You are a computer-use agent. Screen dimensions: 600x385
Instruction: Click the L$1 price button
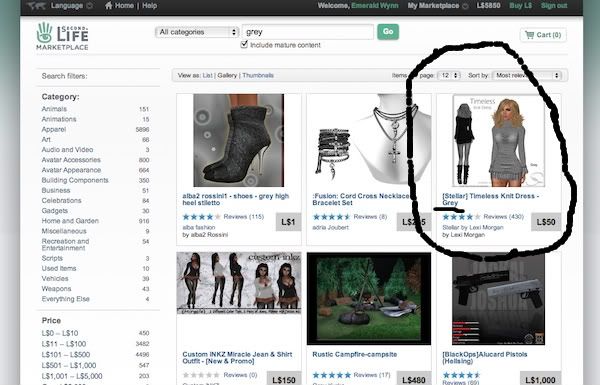click(288, 222)
